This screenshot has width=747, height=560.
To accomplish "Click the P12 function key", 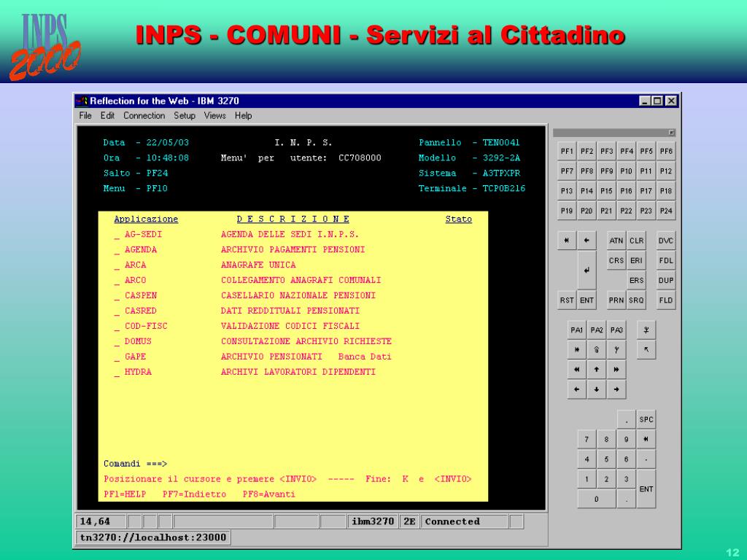I will coord(666,171).
